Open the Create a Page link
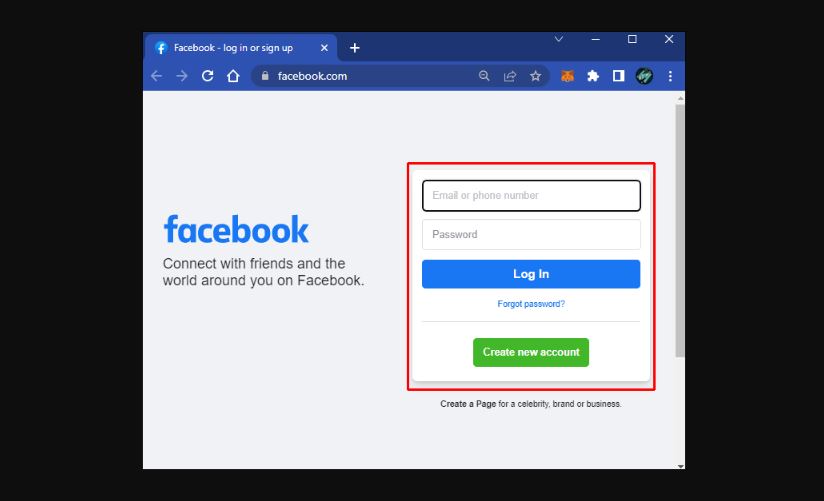This screenshot has width=824, height=501. point(468,404)
